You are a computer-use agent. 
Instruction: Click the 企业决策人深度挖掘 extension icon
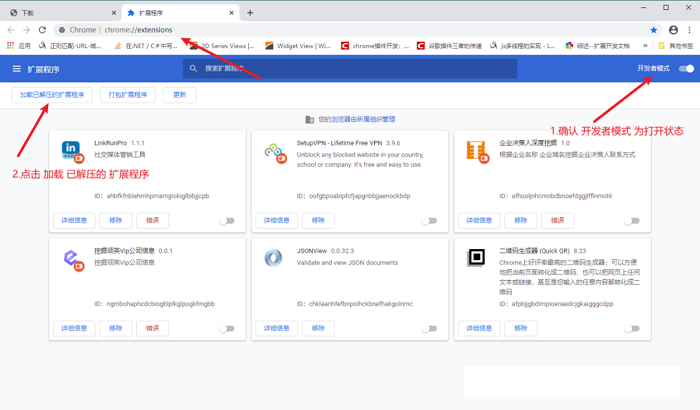tap(477, 151)
